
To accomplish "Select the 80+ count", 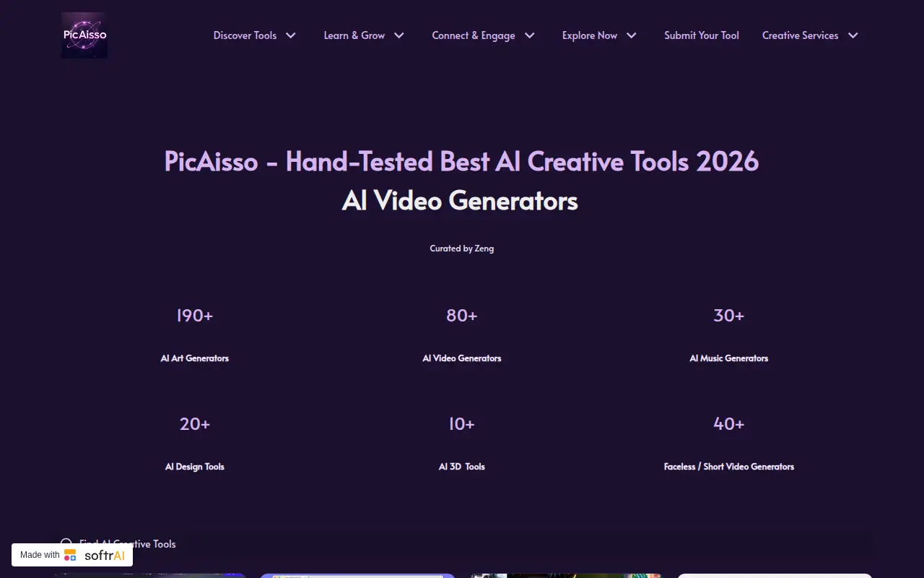I will pyautogui.click(x=462, y=316).
